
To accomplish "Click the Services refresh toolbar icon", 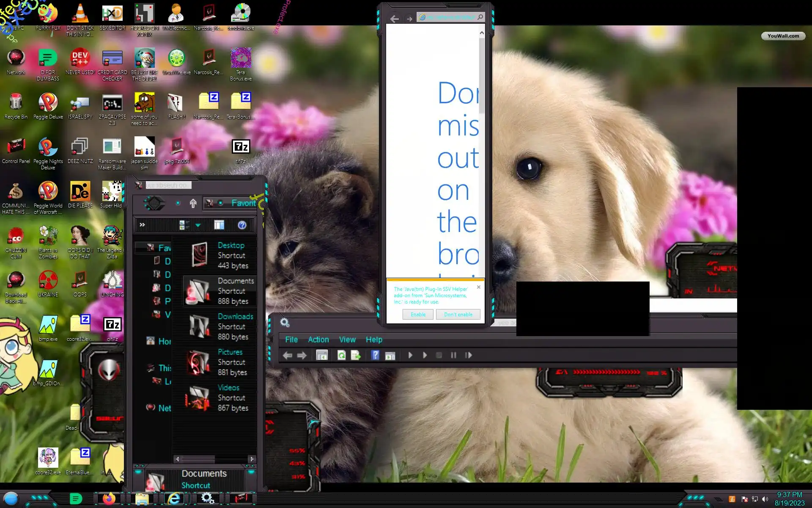I will [341, 355].
